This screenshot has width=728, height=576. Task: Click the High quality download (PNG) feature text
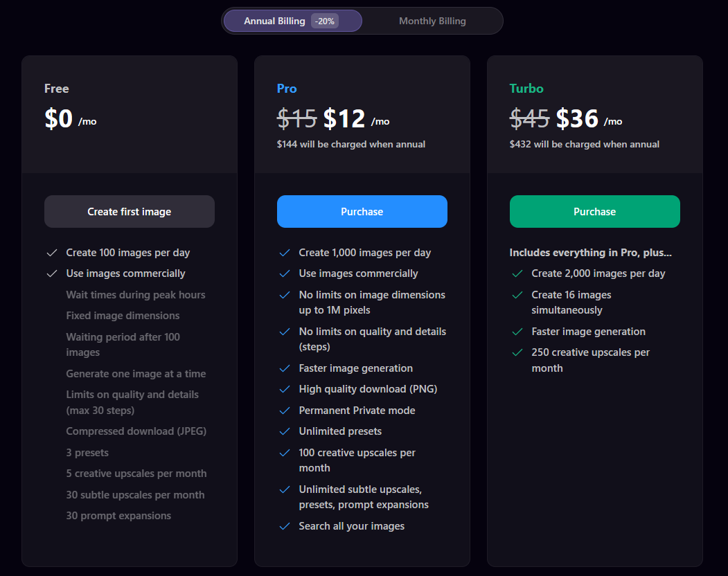coord(368,389)
